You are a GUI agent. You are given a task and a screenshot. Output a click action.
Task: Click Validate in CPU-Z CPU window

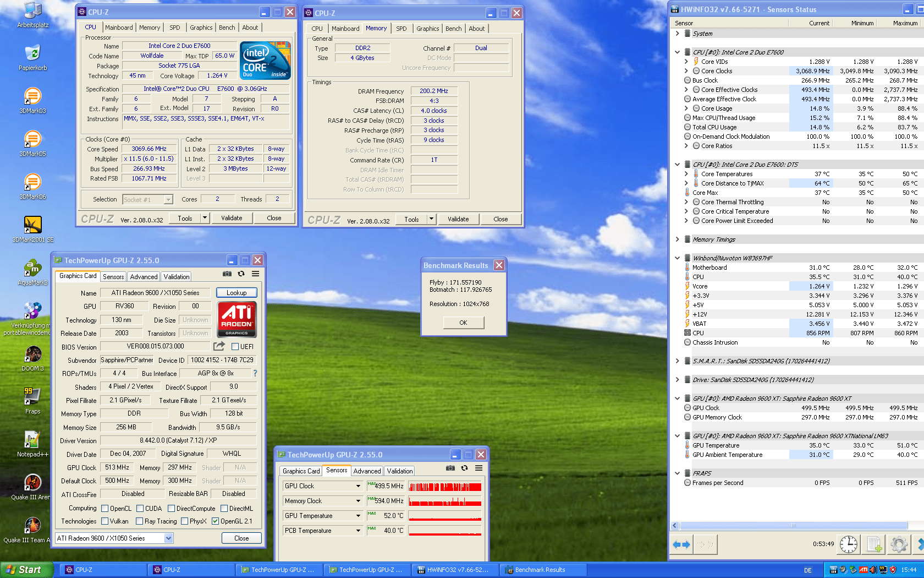(x=232, y=218)
